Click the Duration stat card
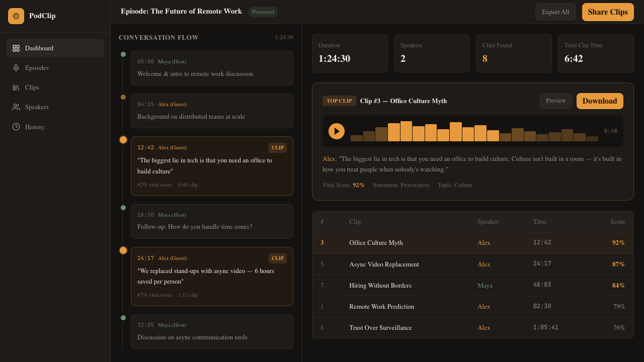 pyautogui.click(x=350, y=53)
